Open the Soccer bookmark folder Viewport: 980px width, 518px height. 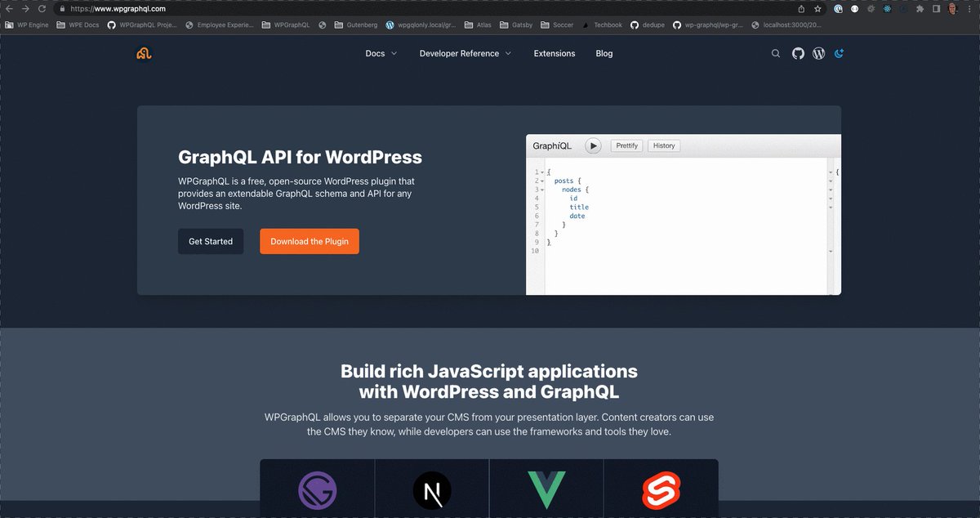click(x=557, y=25)
